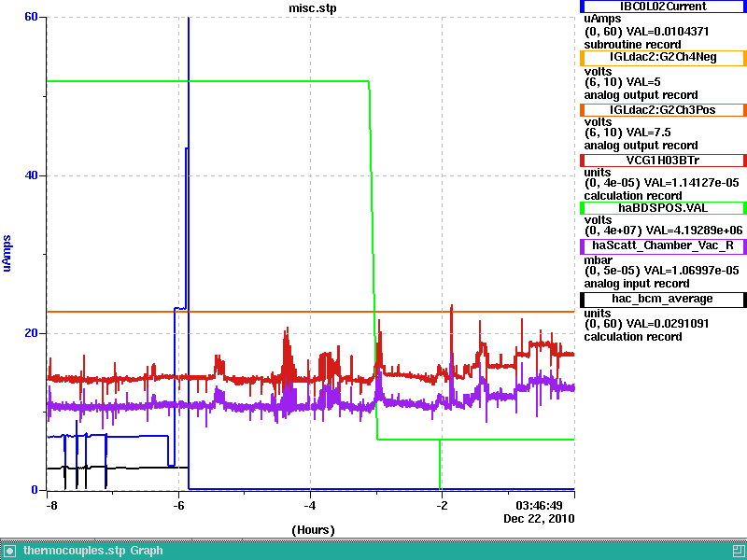Select the haScatt_Chamber_Vac_R legend entry

coord(663,246)
